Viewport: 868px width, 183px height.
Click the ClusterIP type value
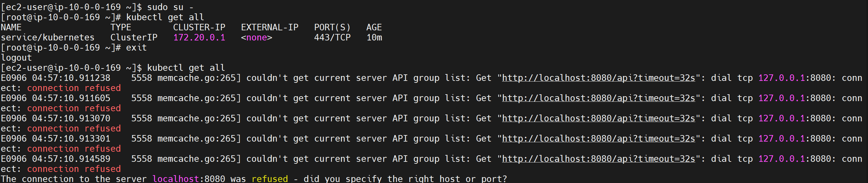click(x=134, y=38)
